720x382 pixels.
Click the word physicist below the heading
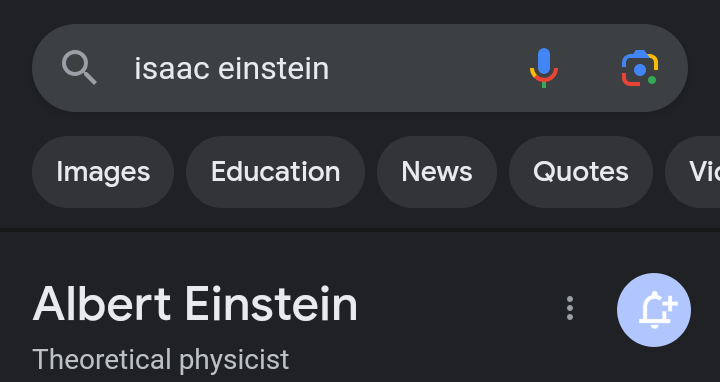pyautogui.click(x=234, y=360)
